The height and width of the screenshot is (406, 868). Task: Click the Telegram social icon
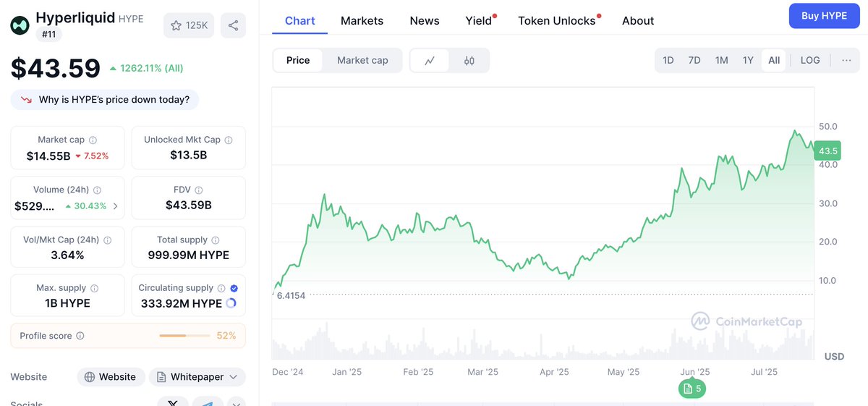208,402
